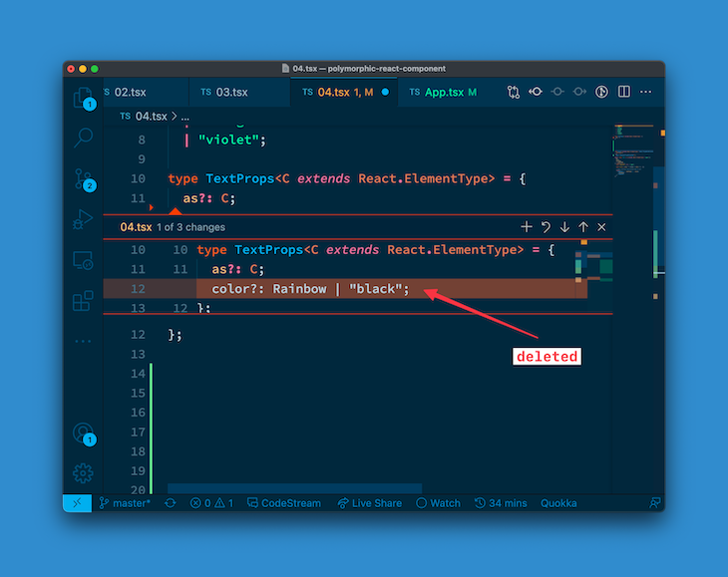Revert the change in diff peek view

tap(546, 227)
